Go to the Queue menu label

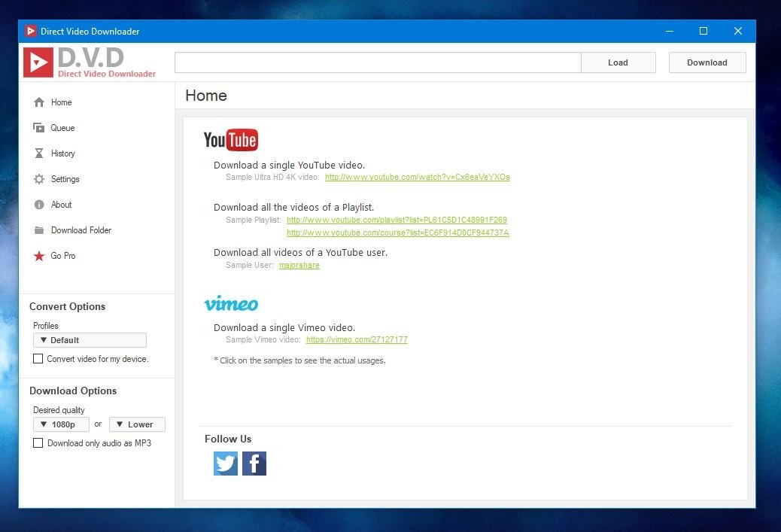(x=62, y=128)
